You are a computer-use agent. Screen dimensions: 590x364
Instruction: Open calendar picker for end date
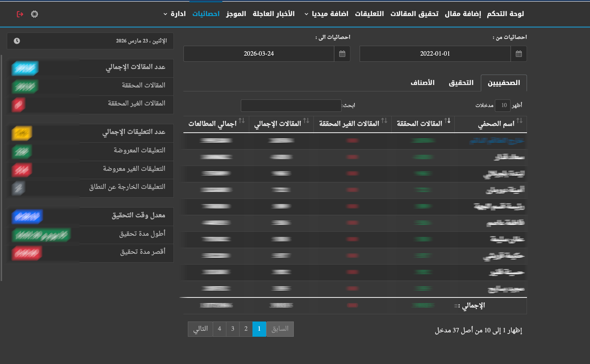click(342, 54)
